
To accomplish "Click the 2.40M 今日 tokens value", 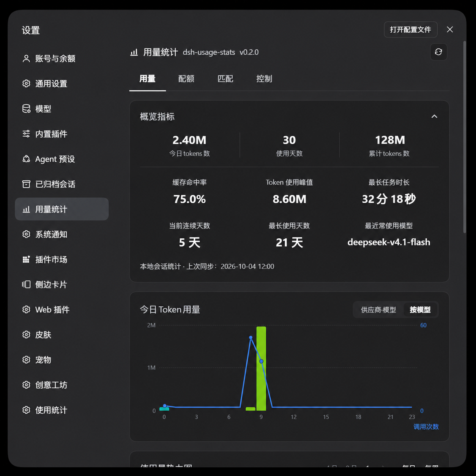I will coord(189,140).
